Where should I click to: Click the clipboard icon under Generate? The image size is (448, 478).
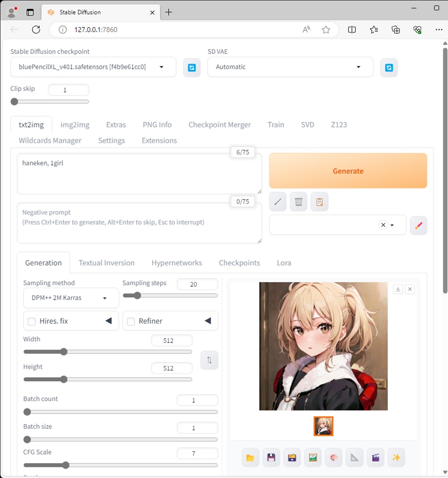[320, 202]
